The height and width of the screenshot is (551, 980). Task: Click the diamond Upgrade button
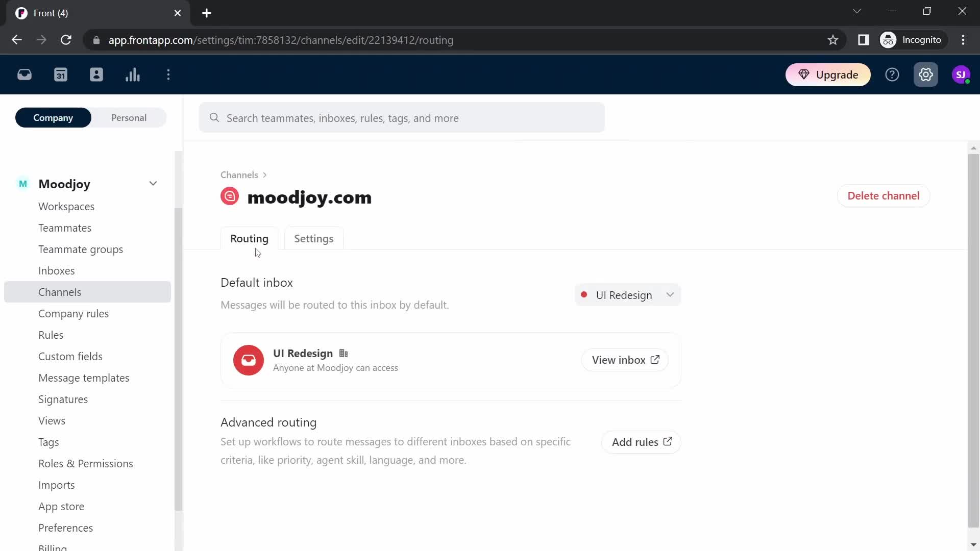[x=828, y=75]
